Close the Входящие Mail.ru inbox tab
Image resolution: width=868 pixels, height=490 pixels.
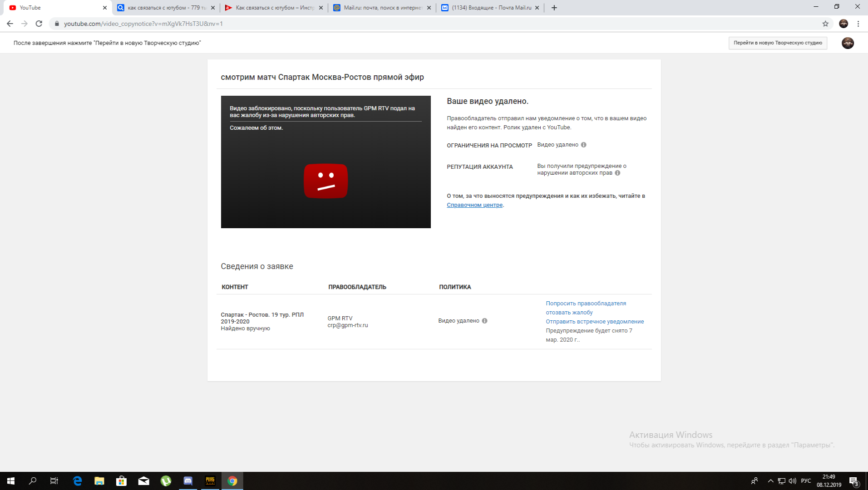click(537, 8)
